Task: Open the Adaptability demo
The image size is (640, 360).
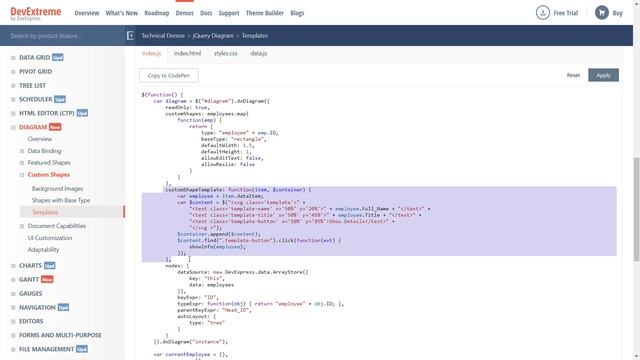Action: click(43, 250)
